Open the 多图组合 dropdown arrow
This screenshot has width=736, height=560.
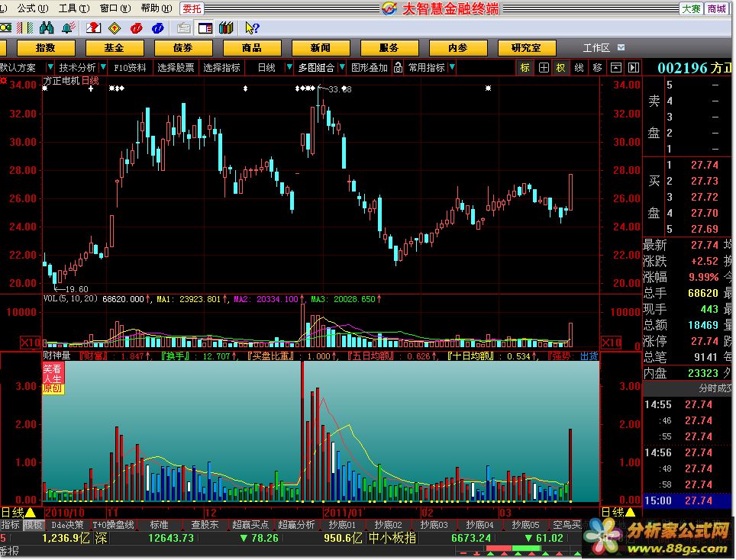(342, 68)
